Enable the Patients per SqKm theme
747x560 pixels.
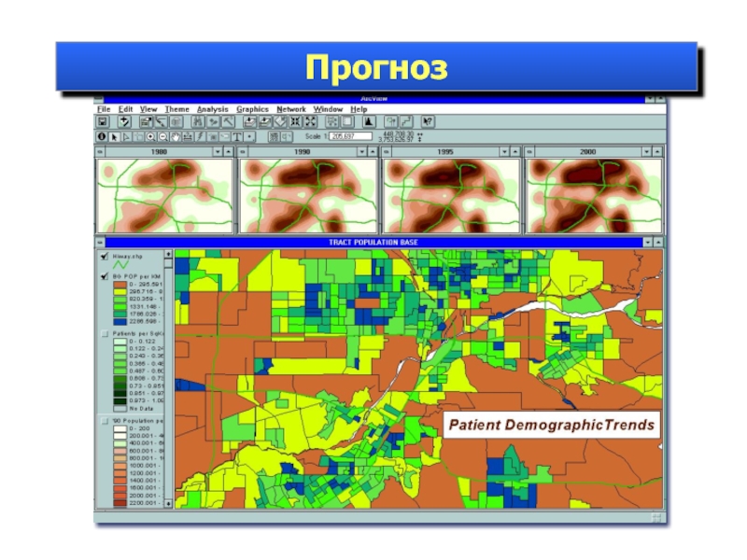[x=105, y=334]
